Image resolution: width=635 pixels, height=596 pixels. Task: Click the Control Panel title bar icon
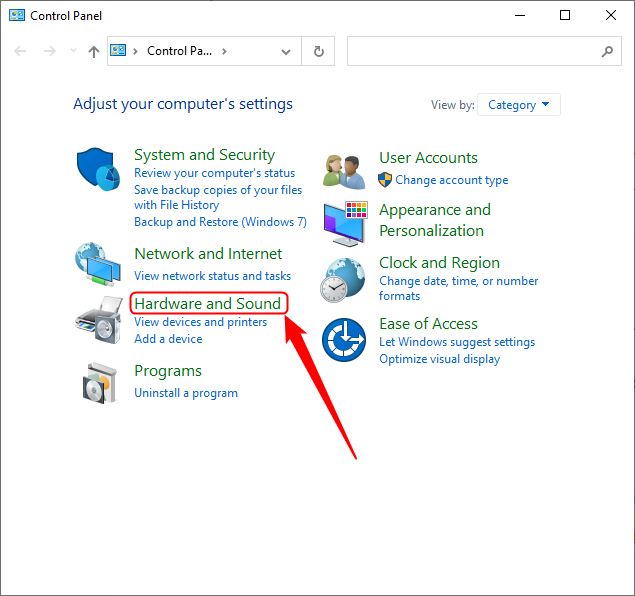click(x=17, y=15)
